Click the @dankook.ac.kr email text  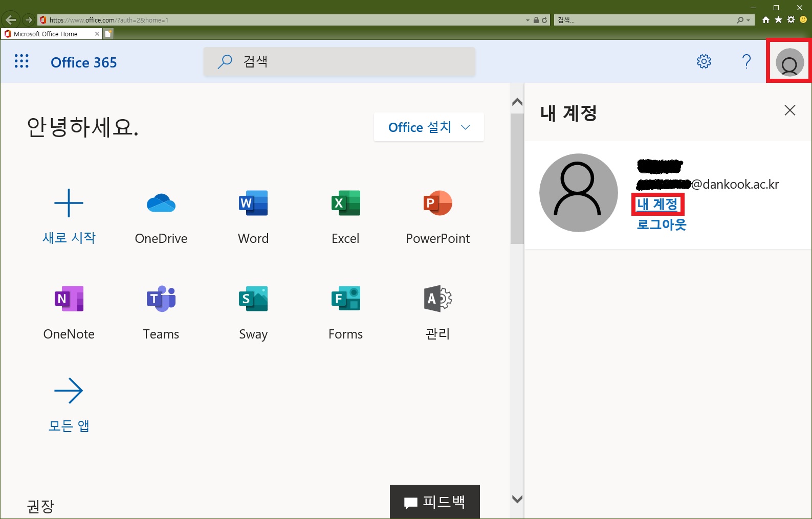point(735,184)
